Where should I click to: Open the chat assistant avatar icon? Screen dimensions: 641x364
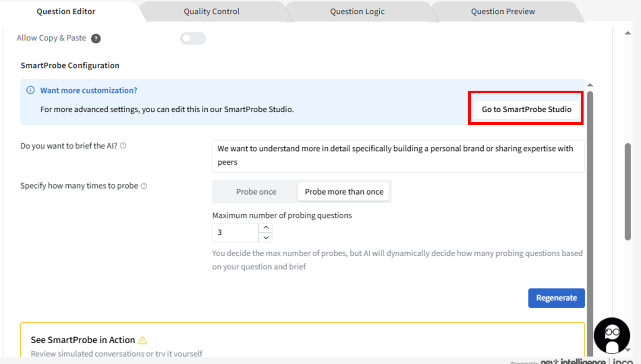coord(612,336)
